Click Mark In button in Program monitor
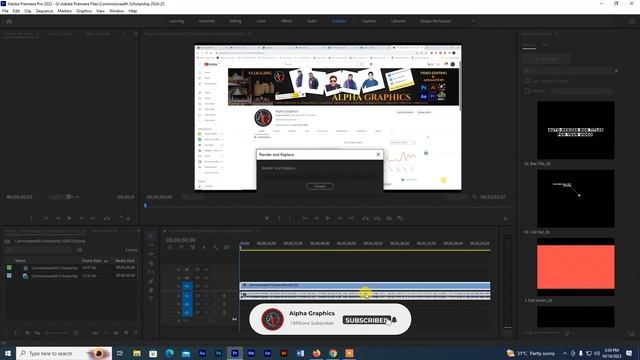640x360 pixels. point(279,218)
